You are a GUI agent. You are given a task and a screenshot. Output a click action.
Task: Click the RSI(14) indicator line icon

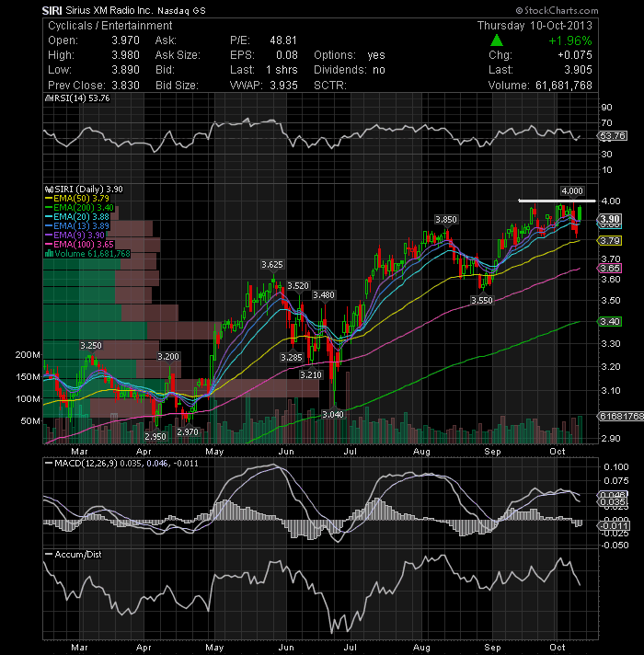pos(49,98)
